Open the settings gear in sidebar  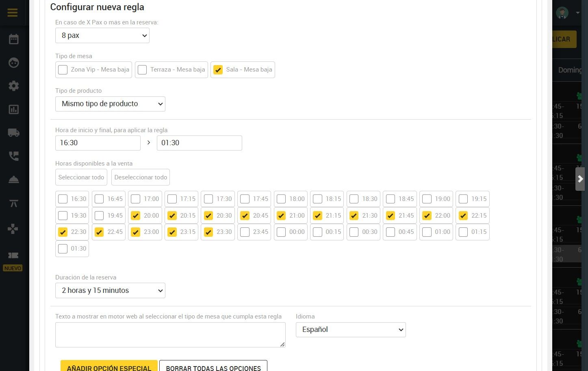click(14, 86)
